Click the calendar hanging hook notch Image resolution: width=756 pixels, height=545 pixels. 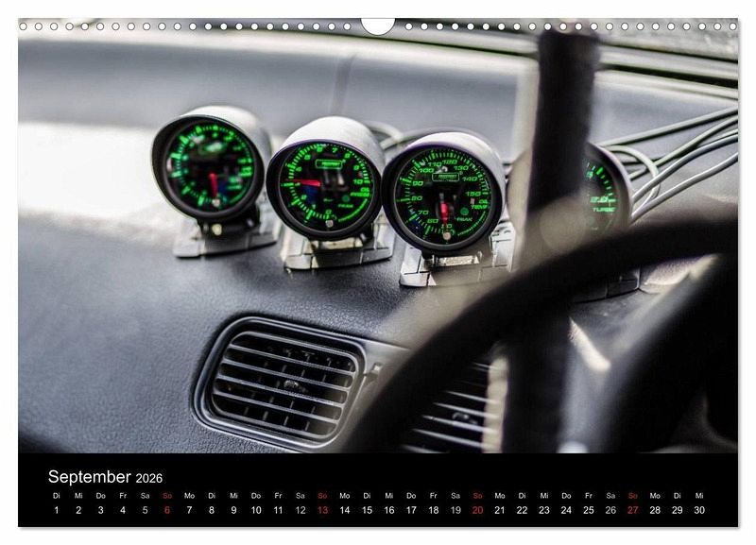tap(377, 26)
